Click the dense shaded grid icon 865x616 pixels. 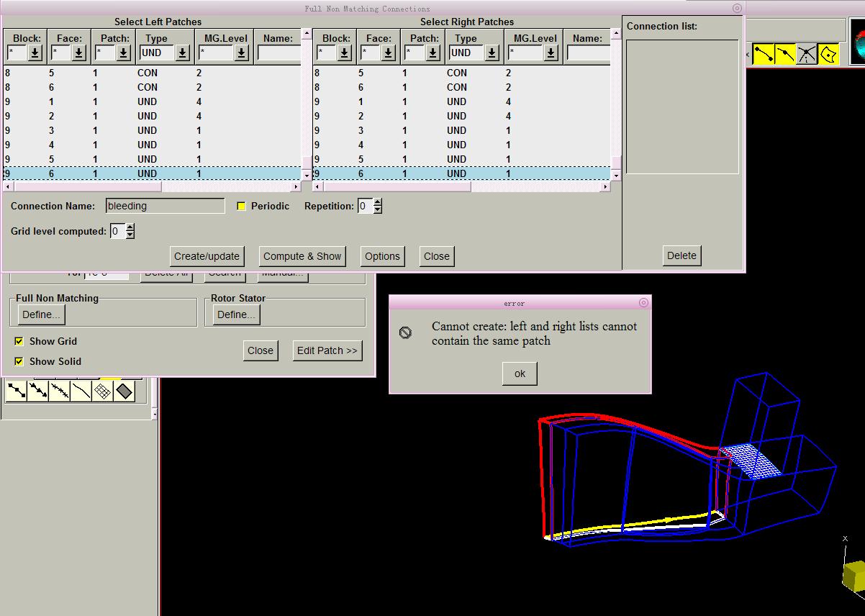tap(124, 391)
